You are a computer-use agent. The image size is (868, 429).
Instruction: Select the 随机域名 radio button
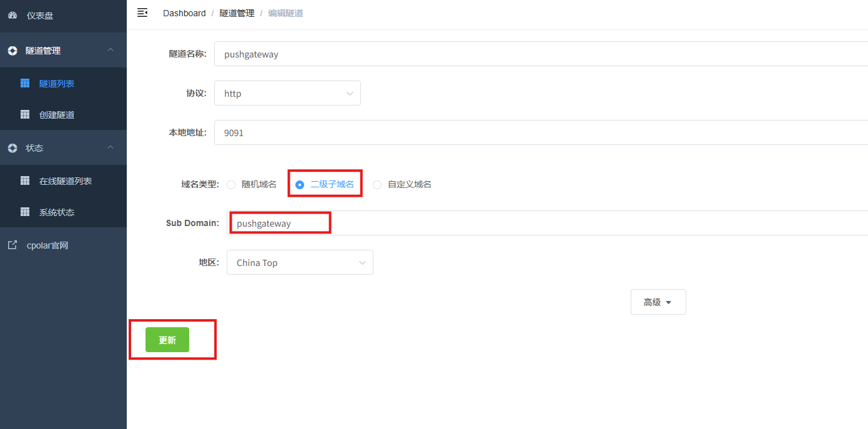click(231, 185)
